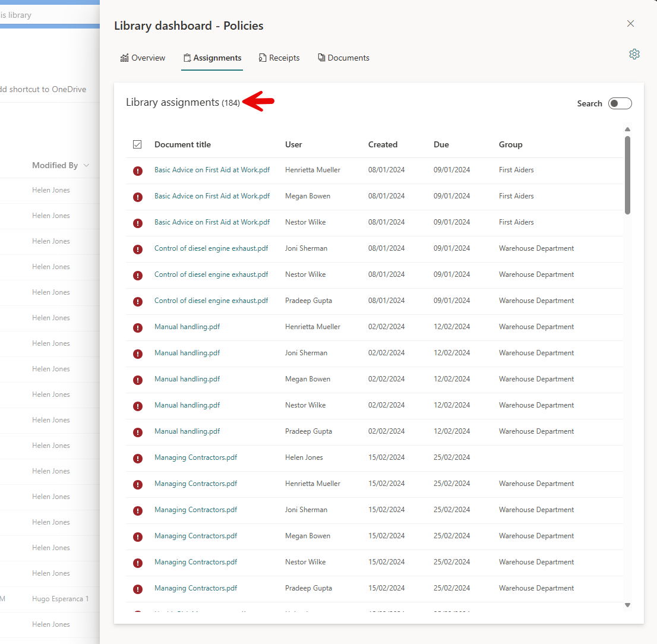Screen dimensions: 657x644
Task: Switch to the Overview tab
Action: point(143,58)
